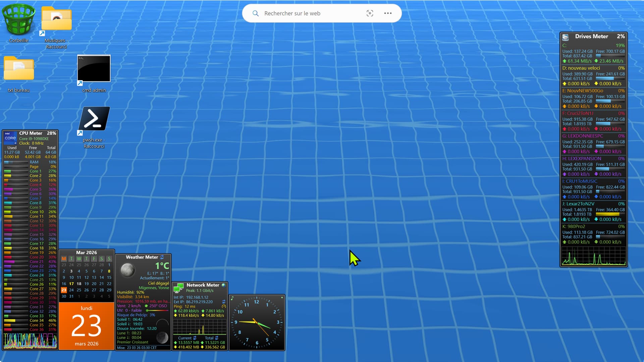The image size is (644, 362).
Task: Reset the Current traffic counter arrows
Action: (195, 338)
